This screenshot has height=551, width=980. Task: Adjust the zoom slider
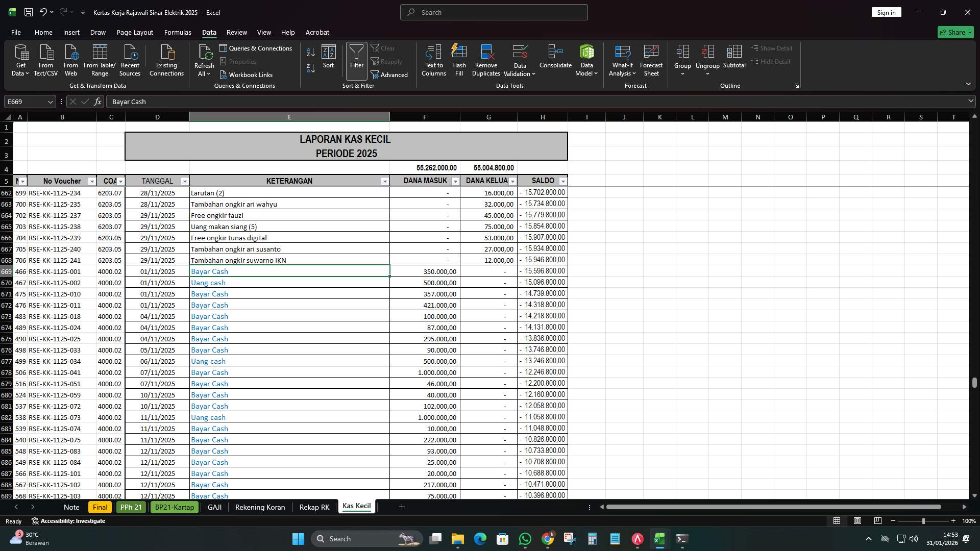click(923, 521)
